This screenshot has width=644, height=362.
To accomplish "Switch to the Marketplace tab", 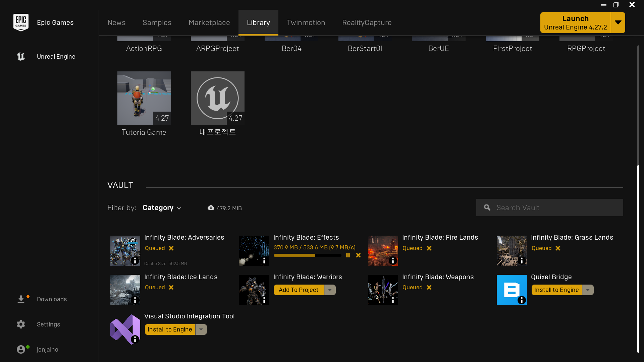I will click(x=209, y=22).
